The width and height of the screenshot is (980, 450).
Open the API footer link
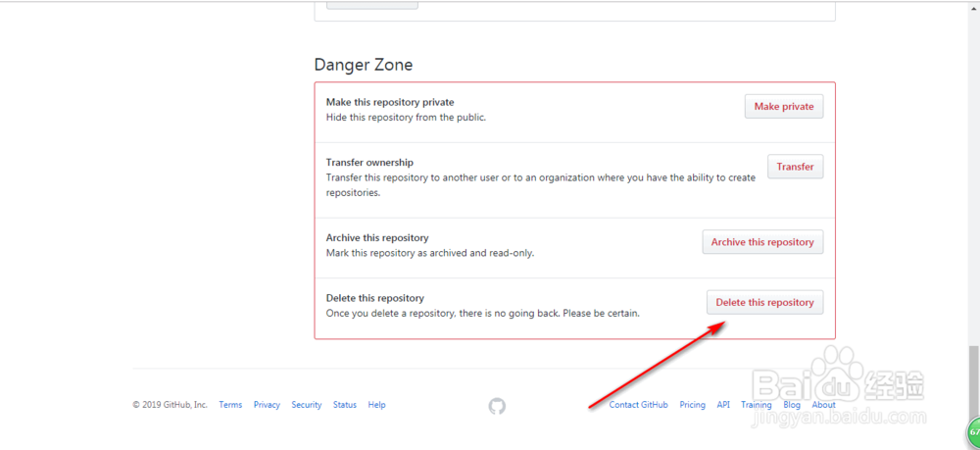coord(723,405)
